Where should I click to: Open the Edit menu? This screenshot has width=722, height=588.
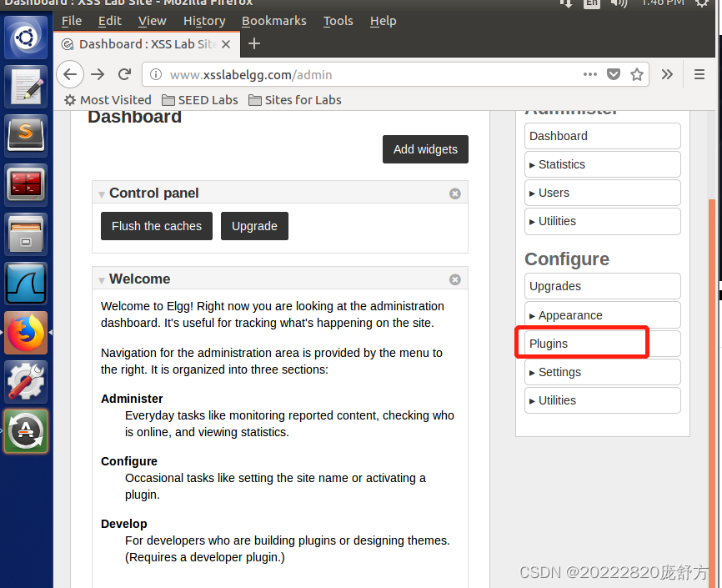click(x=109, y=21)
